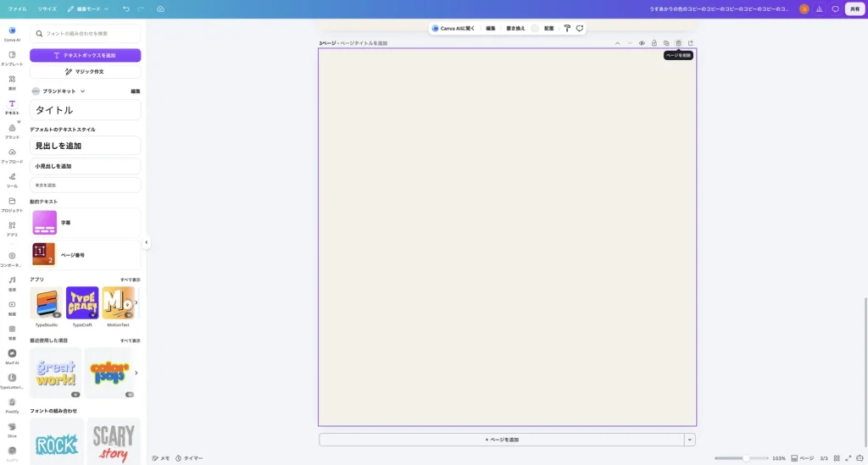Open the Canva AI sidebar panel
Image resolution: width=868 pixels, height=465 pixels.
[12, 34]
